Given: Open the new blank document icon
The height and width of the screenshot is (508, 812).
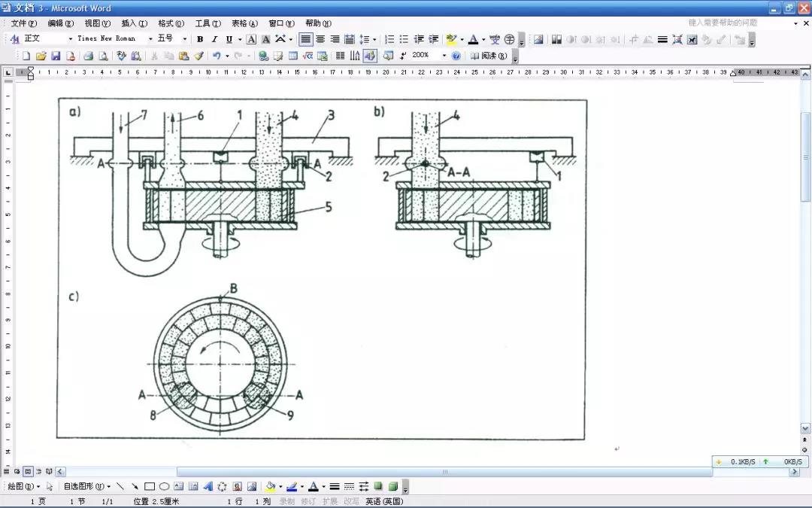Looking at the screenshot, I should [x=26, y=56].
